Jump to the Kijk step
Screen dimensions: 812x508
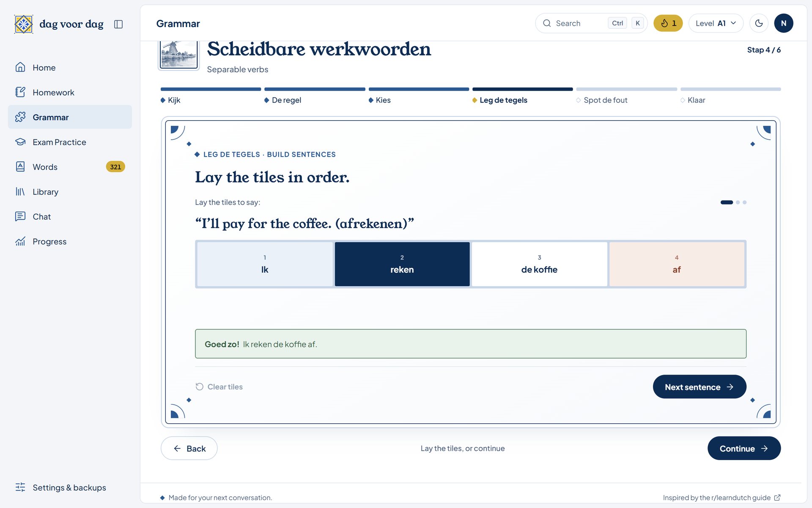(x=170, y=100)
